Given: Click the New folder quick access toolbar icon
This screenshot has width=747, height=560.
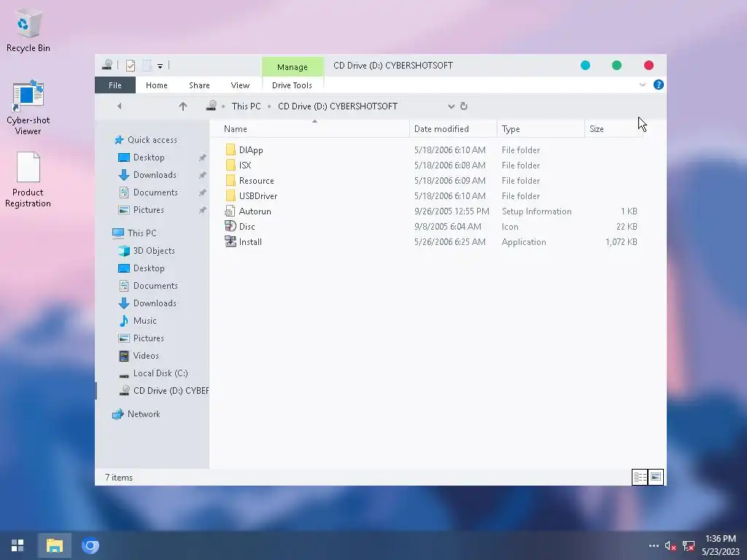Looking at the screenshot, I should click(x=147, y=66).
